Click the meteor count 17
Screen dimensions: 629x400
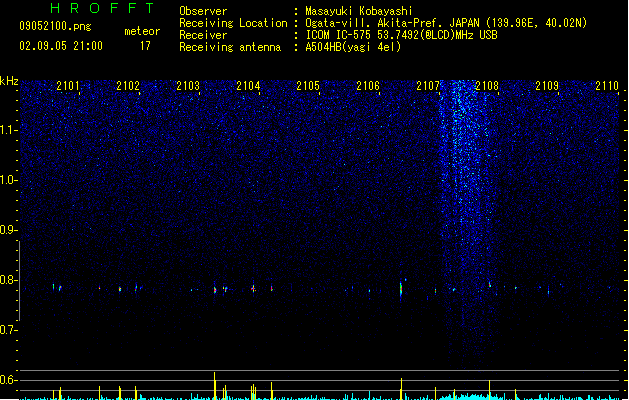[x=145, y=46]
